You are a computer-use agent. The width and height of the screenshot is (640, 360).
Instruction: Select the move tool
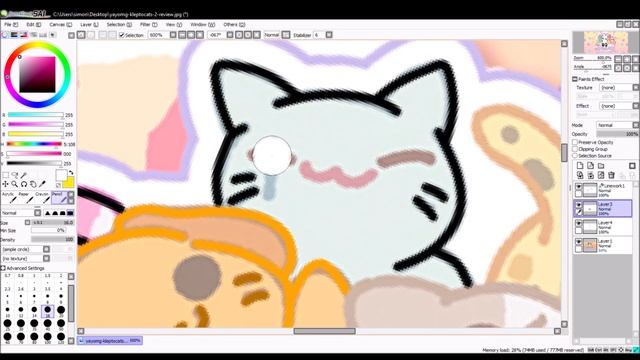(5, 184)
